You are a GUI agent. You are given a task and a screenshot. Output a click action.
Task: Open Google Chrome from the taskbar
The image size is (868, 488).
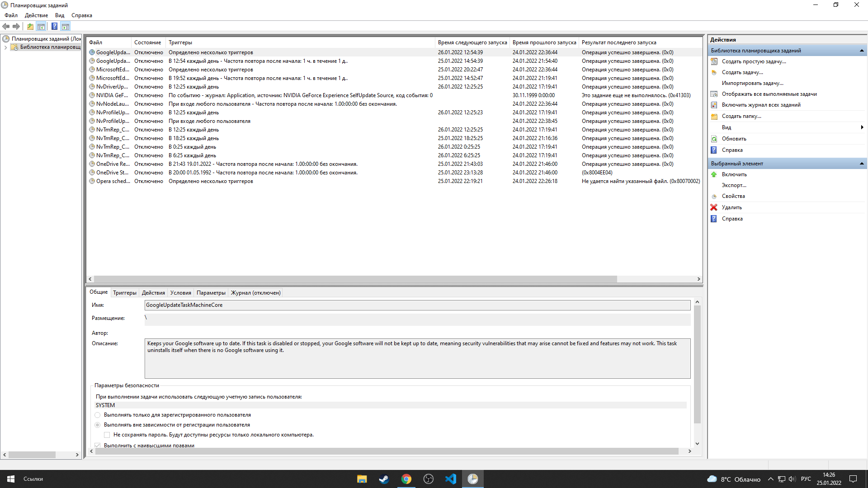(406, 479)
